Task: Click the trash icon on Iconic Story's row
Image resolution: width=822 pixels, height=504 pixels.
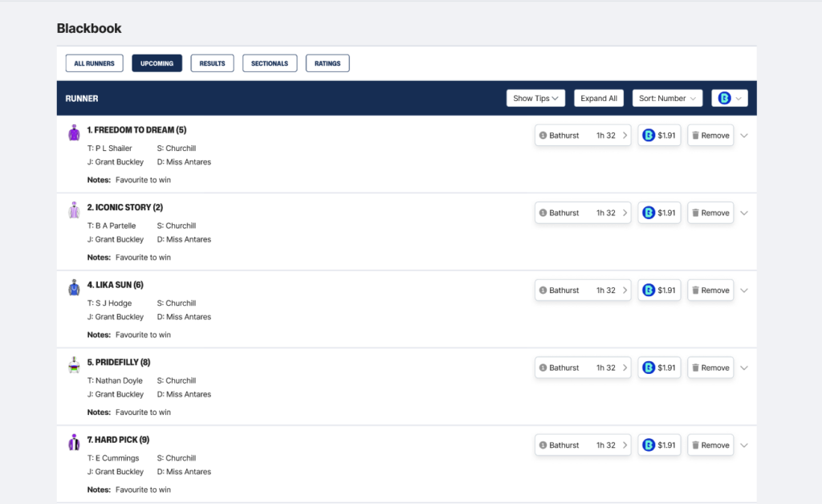Action: pyautogui.click(x=696, y=213)
